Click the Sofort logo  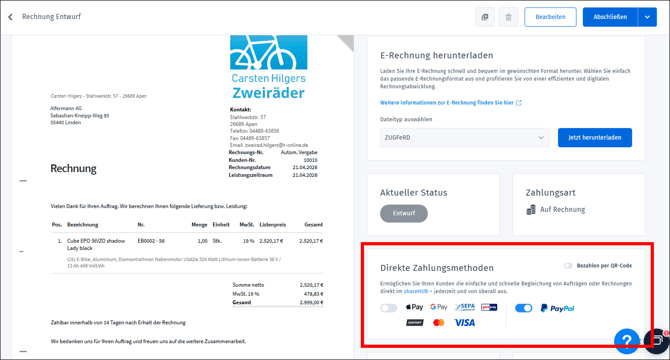(x=414, y=322)
